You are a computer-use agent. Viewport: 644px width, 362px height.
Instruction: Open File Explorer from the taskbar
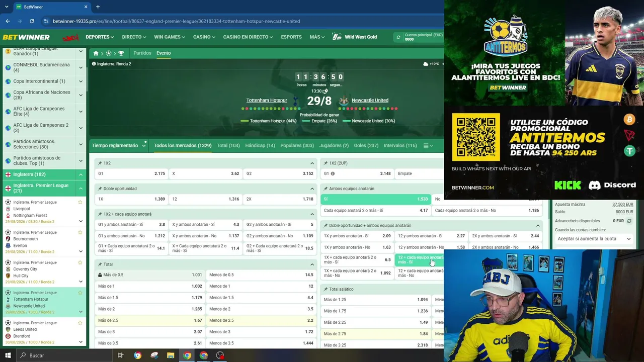point(171,355)
